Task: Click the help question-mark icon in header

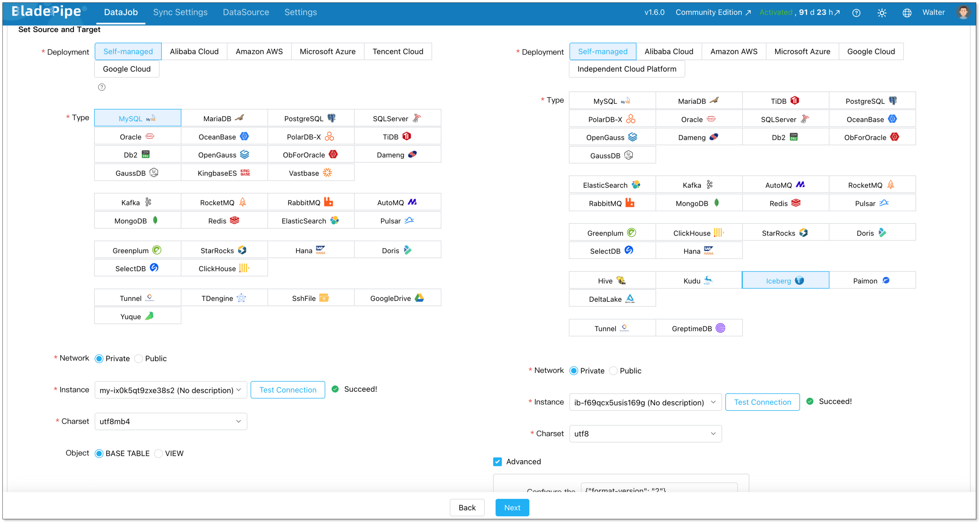Action: pos(856,13)
